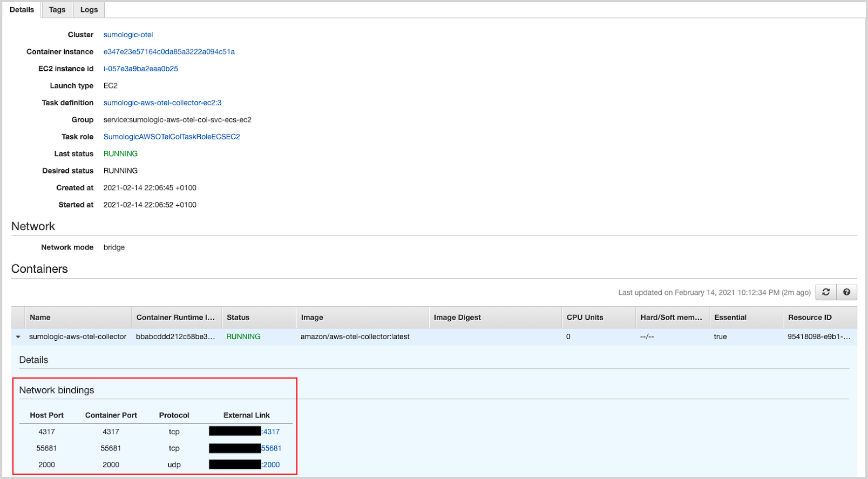Screen dimensions: 868x479
Task: Open the sumologic-otel cluster link
Action: 128,35
